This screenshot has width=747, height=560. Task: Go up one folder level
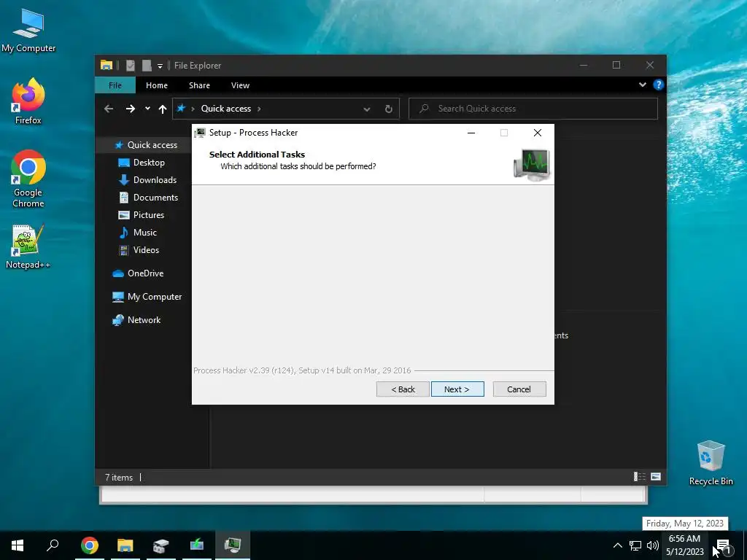pos(163,109)
